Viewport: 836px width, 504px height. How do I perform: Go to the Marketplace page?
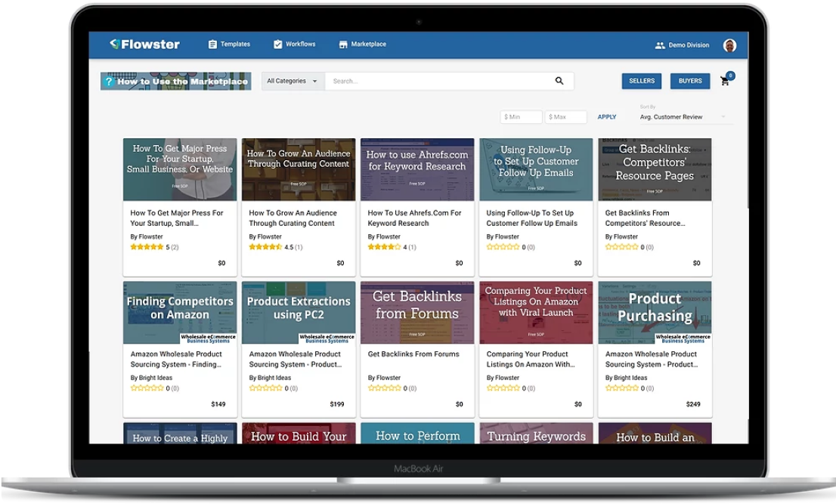(x=363, y=45)
